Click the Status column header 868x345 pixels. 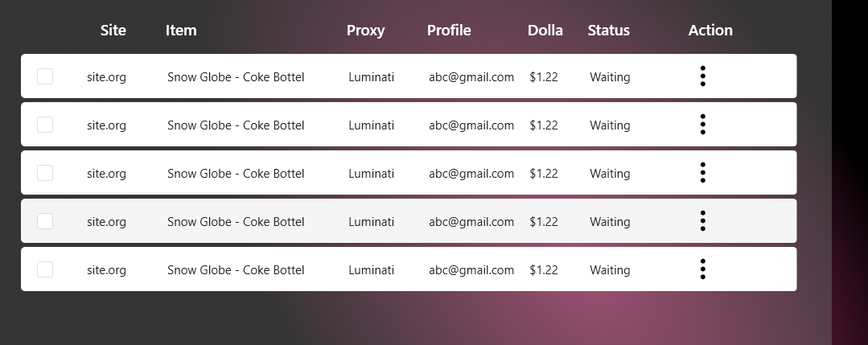point(609,31)
